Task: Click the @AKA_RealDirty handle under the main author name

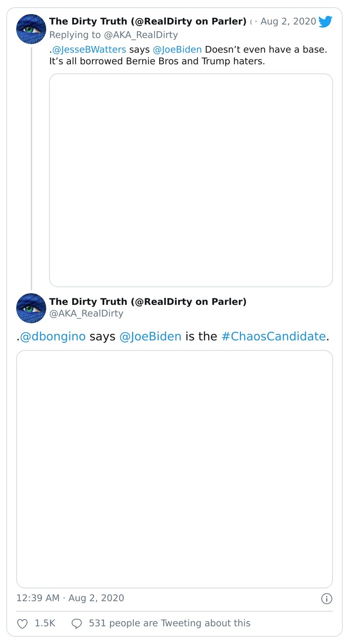Action: [86, 313]
